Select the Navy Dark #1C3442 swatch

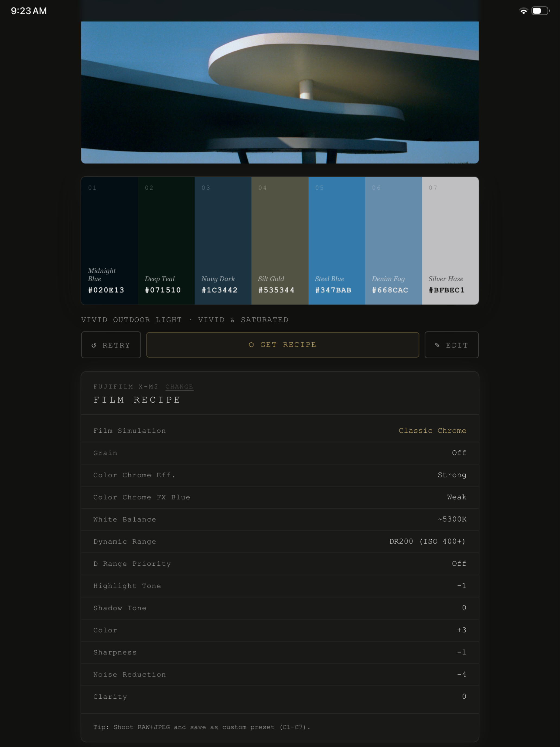[x=223, y=240]
